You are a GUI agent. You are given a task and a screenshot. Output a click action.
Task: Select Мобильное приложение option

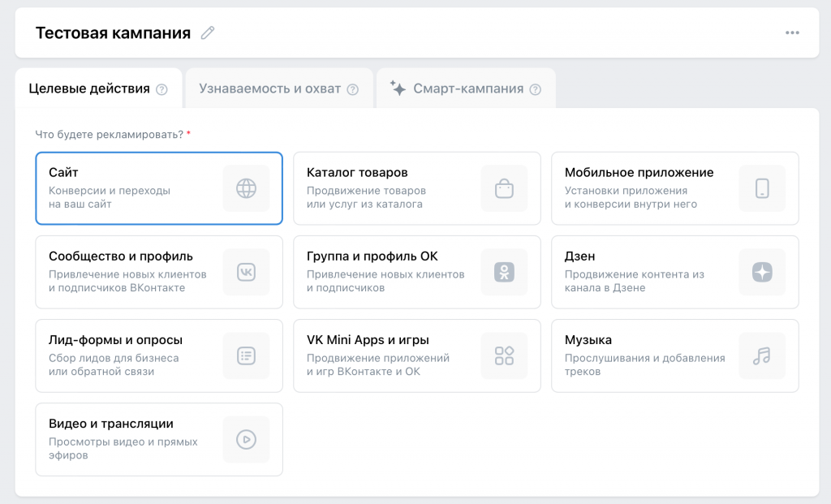pos(675,188)
